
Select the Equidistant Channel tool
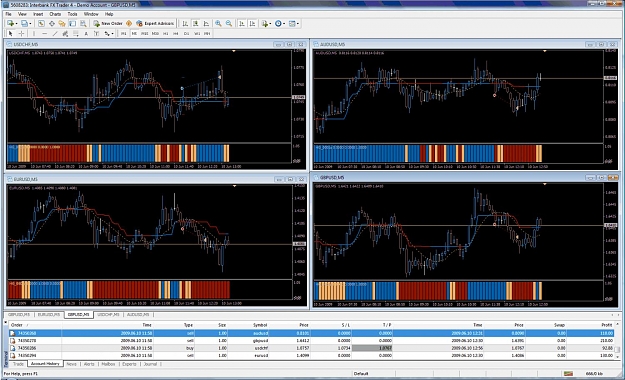click(65, 33)
